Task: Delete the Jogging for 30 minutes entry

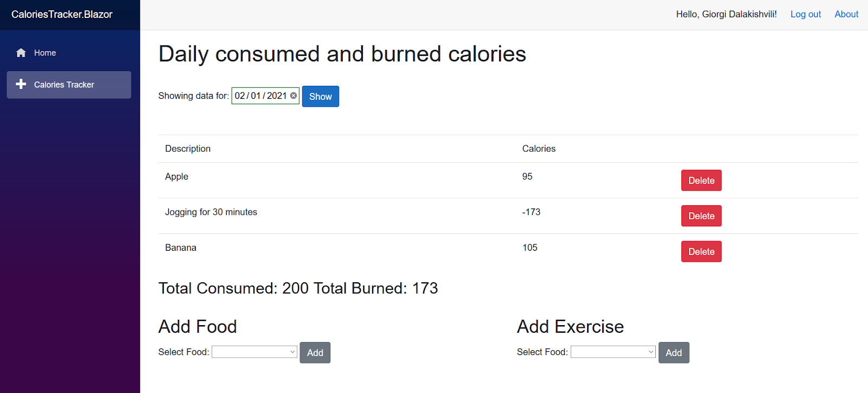Action: point(701,216)
